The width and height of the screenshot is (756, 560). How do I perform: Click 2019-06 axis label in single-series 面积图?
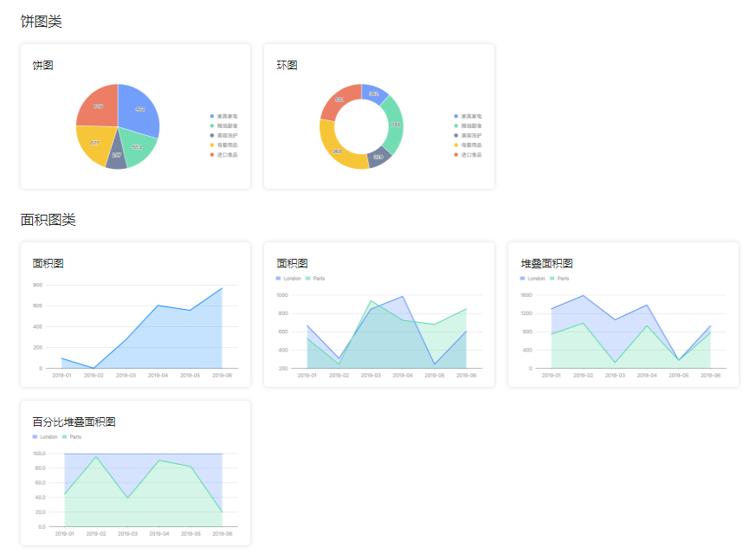(222, 376)
